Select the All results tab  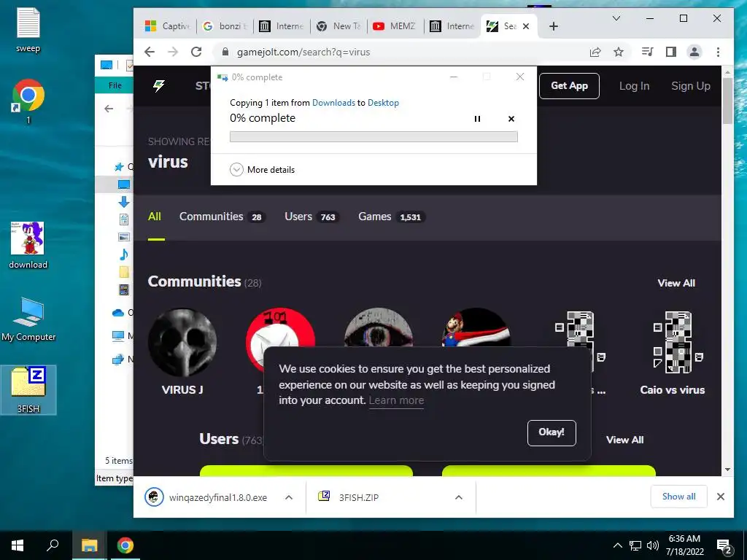click(155, 217)
